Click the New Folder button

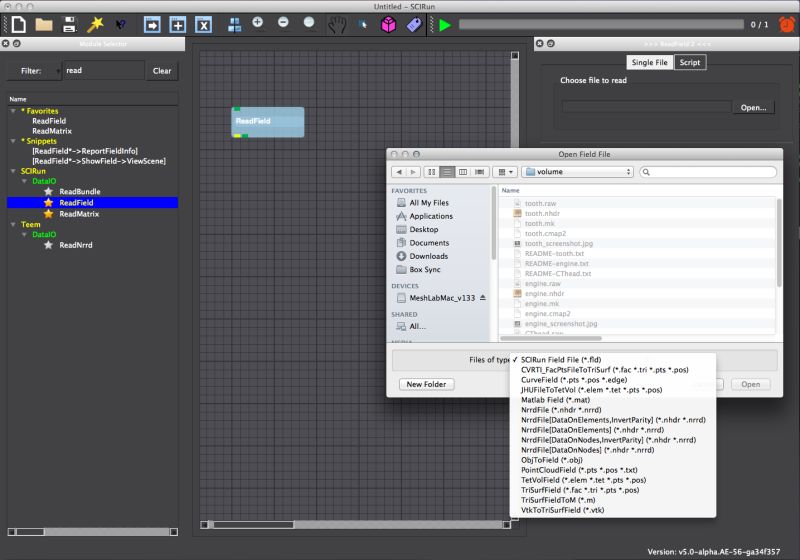pyautogui.click(x=426, y=384)
